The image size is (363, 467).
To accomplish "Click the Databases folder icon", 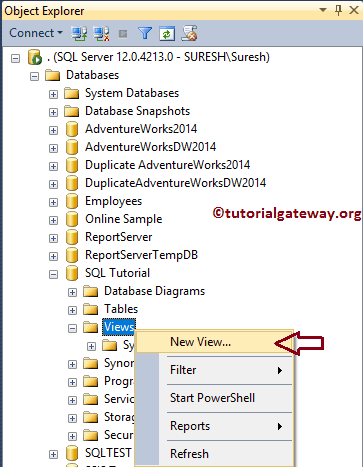I will pyautogui.click(x=52, y=75).
